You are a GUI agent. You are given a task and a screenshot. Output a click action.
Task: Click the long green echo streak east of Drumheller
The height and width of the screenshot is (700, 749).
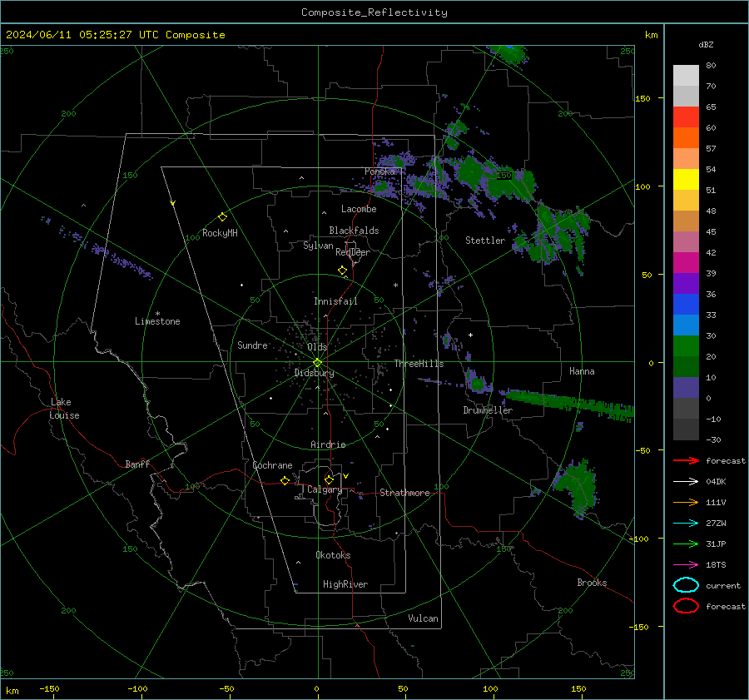tap(568, 404)
